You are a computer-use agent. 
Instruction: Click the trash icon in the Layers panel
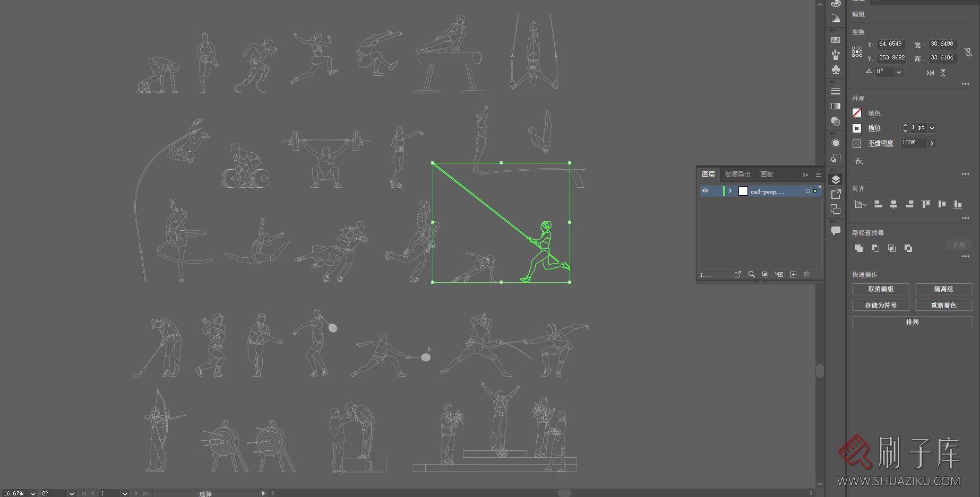coord(806,274)
